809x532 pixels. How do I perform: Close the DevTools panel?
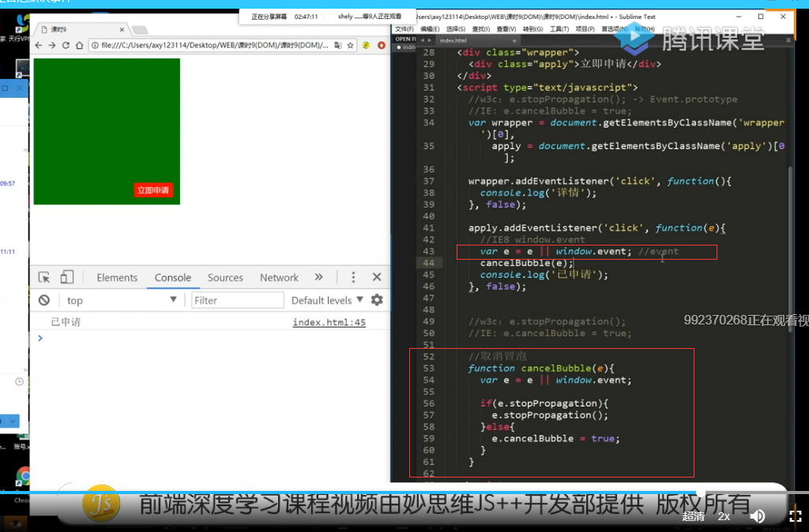click(x=377, y=277)
